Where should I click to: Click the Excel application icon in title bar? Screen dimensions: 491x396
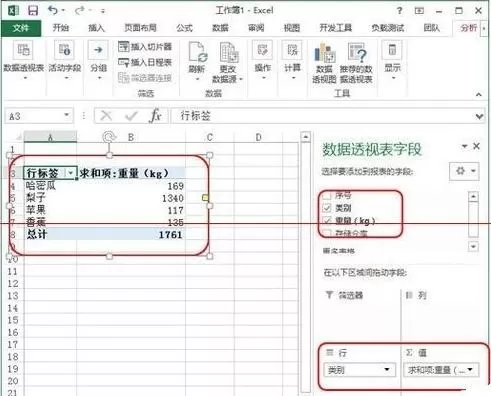pos(13,11)
